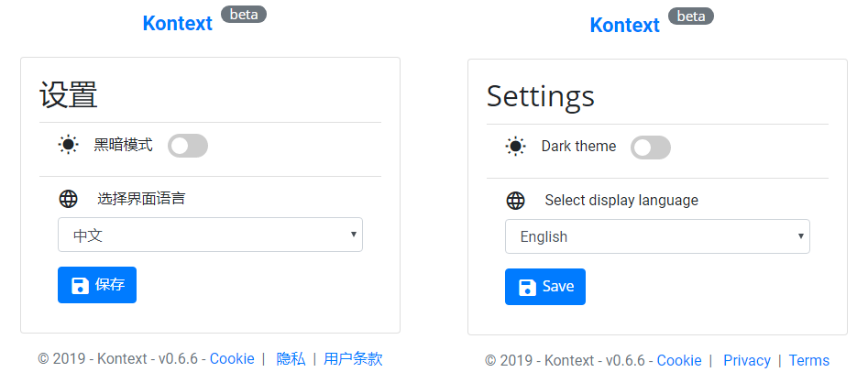Open the 用户条款 footer link
The image size is (868, 383).
click(x=353, y=358)
